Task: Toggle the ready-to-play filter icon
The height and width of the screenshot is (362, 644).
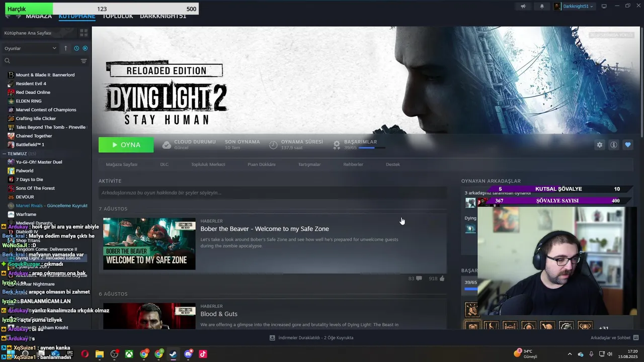Action: (85, 48)
